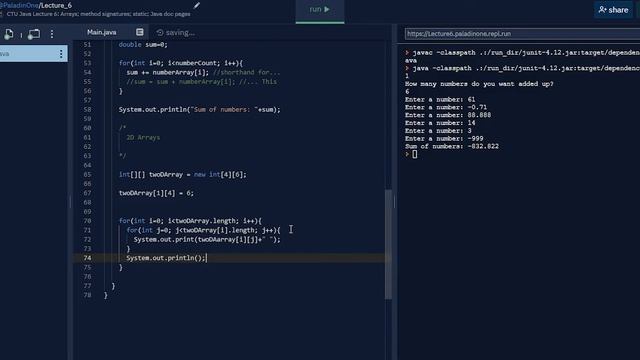
Task: Click the '2D Arrays' comment on line 61
Action: [x=143, y=138]
